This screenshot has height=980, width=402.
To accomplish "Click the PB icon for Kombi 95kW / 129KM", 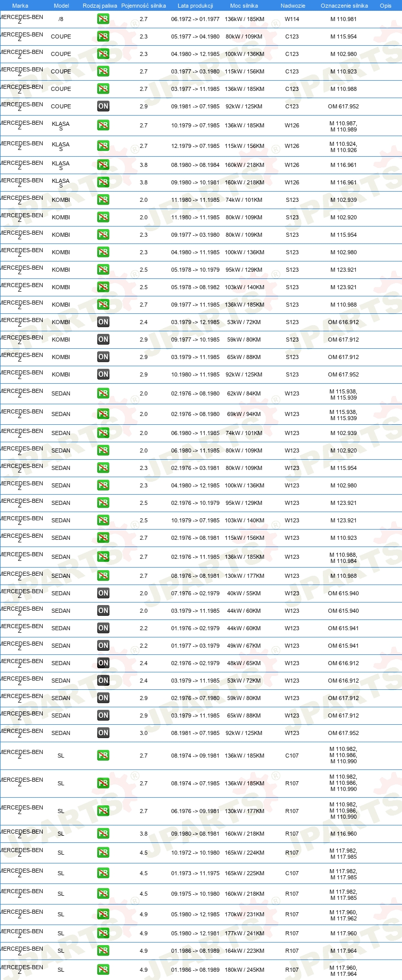I will tap(103, 270).
